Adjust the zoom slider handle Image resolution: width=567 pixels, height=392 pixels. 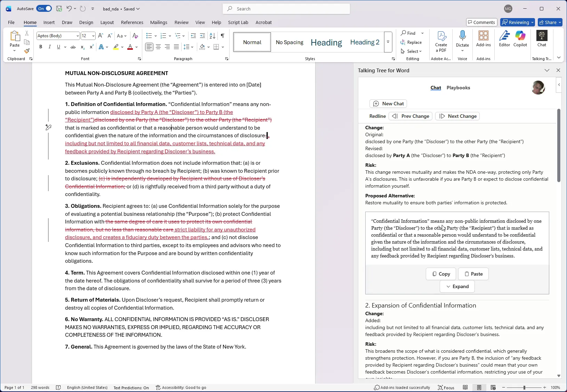click(524, 387)
